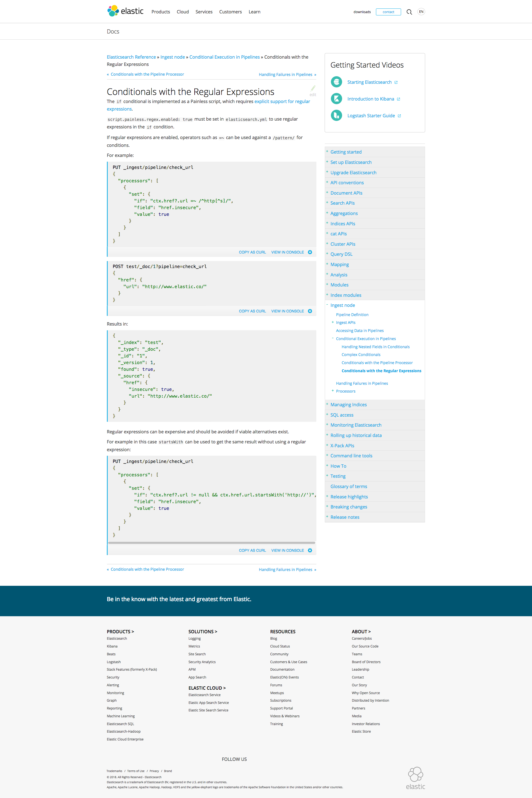
Task: Click the contact button
Action: [x=388, y=12]
